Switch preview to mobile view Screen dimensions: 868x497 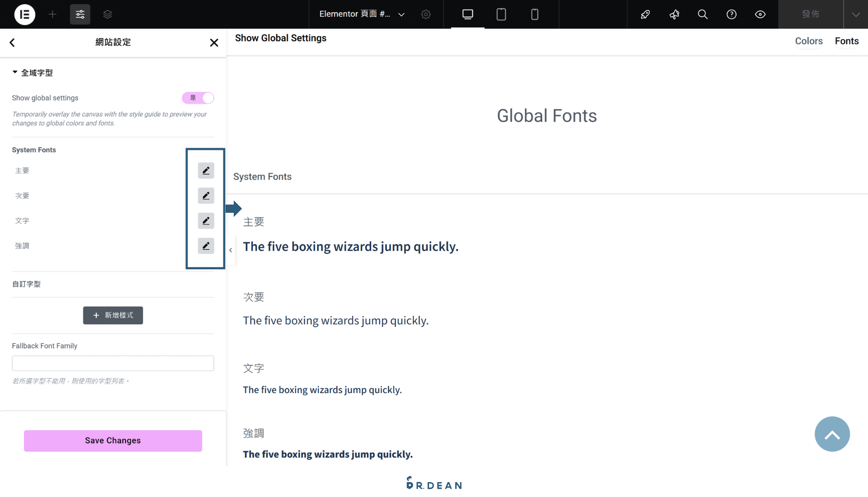click(x=535, y=14)
